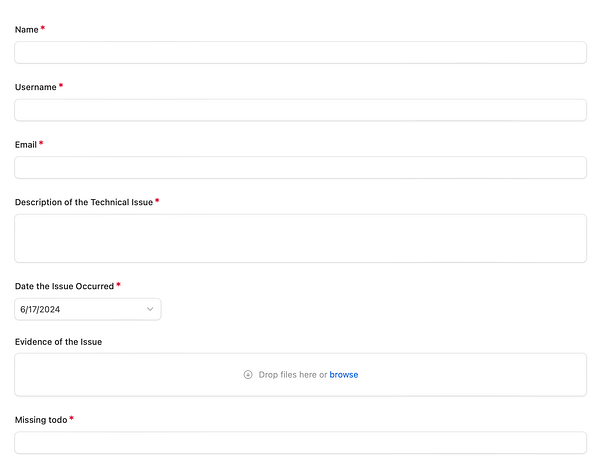600x468 pixels.
Task: Focus the Name input field
Action: [x=300, y=52]
